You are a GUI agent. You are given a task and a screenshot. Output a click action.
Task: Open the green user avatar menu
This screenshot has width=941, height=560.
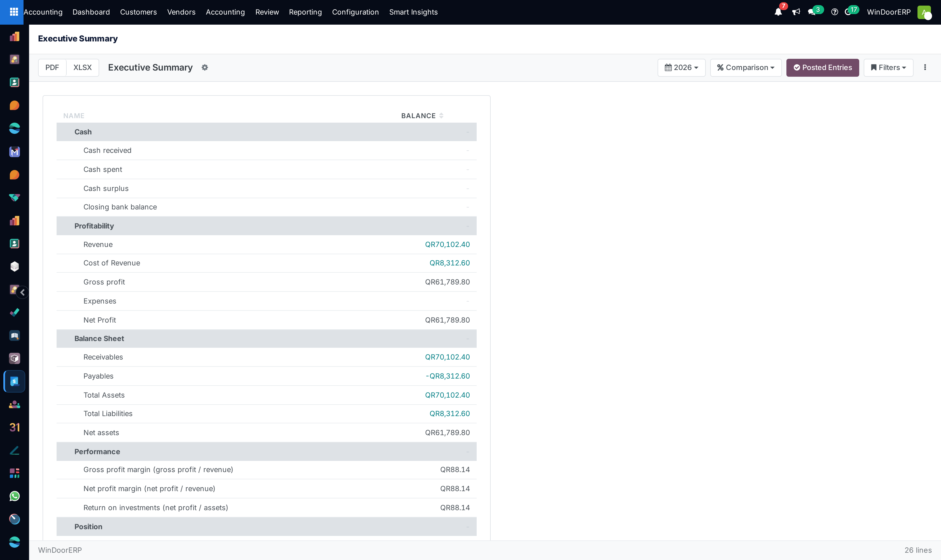click(x=924, y=12)
